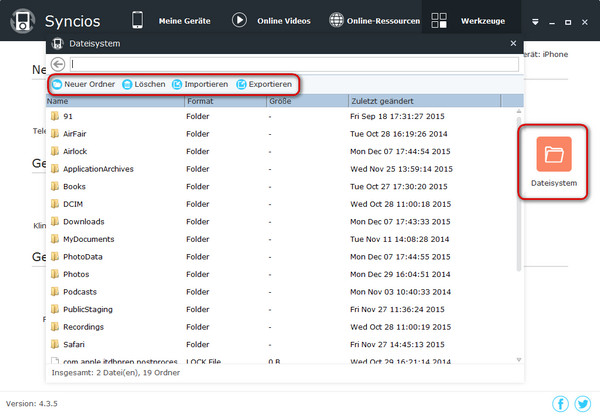Screen dimensions: 600x417
Task: Select the folder name Podcasts
Action: click(x=80, y=292)
